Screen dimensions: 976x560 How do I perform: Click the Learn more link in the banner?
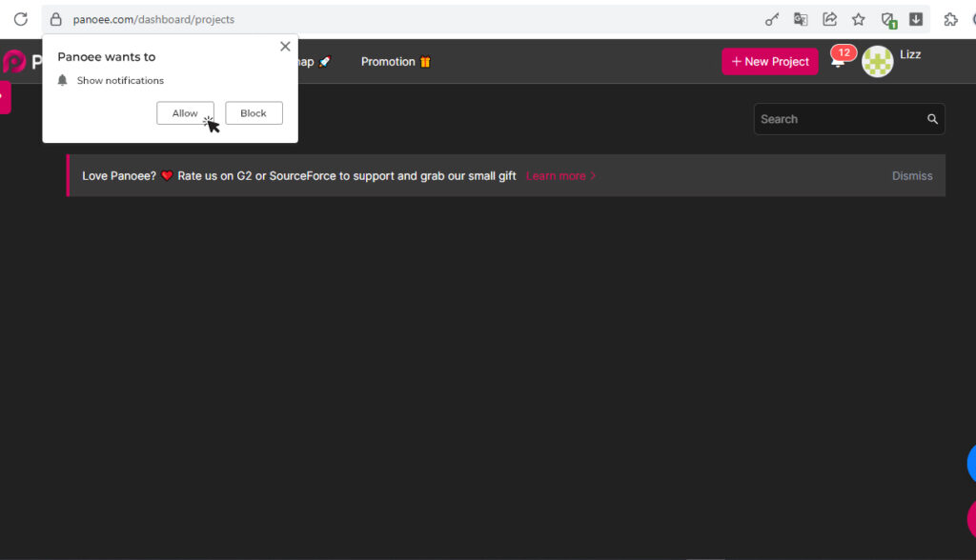pos(560,176)
